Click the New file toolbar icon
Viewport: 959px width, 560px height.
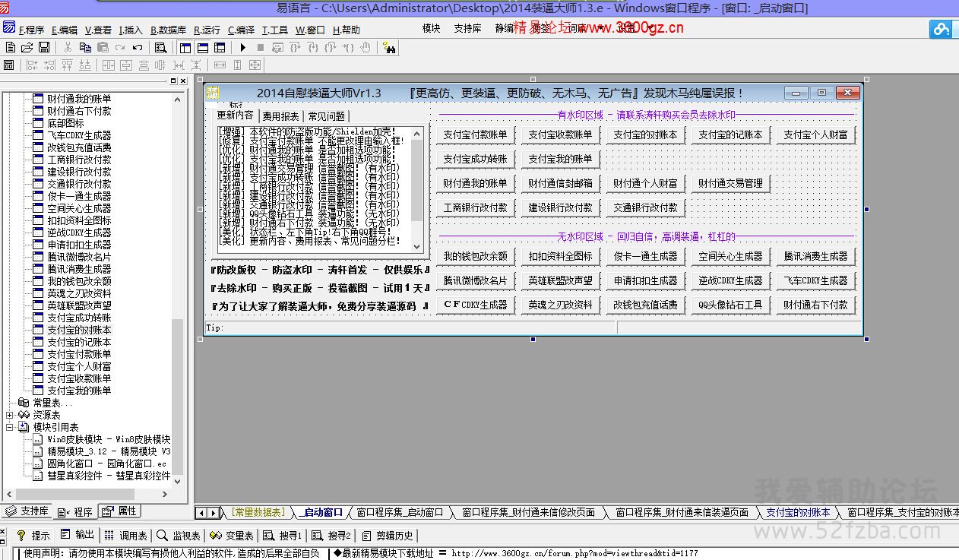click(11, 47)
